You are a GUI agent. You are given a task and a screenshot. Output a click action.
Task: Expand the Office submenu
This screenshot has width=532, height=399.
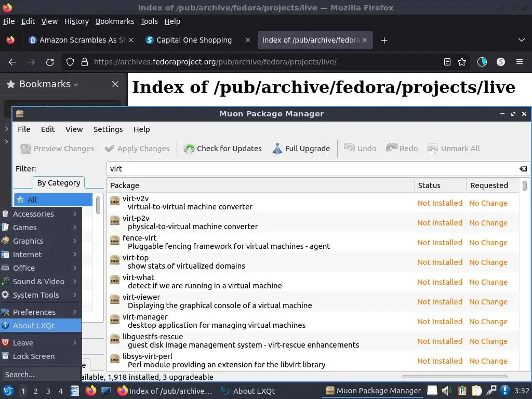(x=41, y=268)
